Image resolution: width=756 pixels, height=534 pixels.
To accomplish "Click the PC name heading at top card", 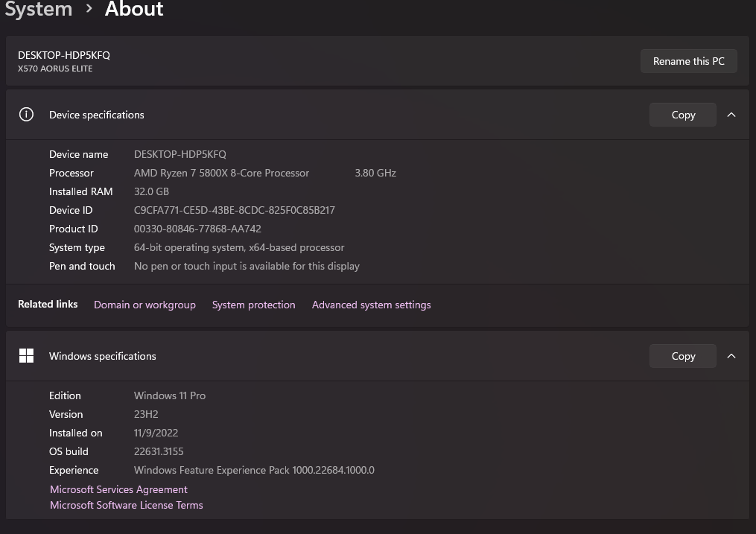I will pos(64,55).
